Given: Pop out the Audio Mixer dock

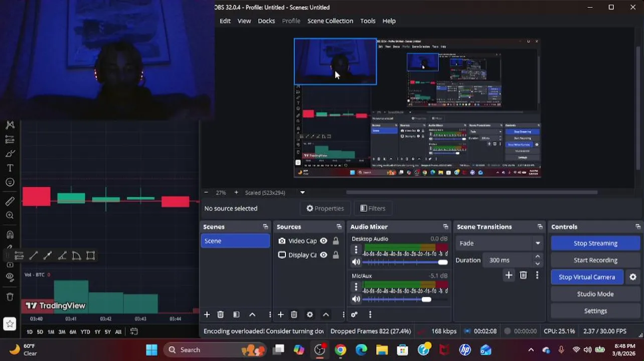Looking at the screenshot, I should click(x=445, y=227).
